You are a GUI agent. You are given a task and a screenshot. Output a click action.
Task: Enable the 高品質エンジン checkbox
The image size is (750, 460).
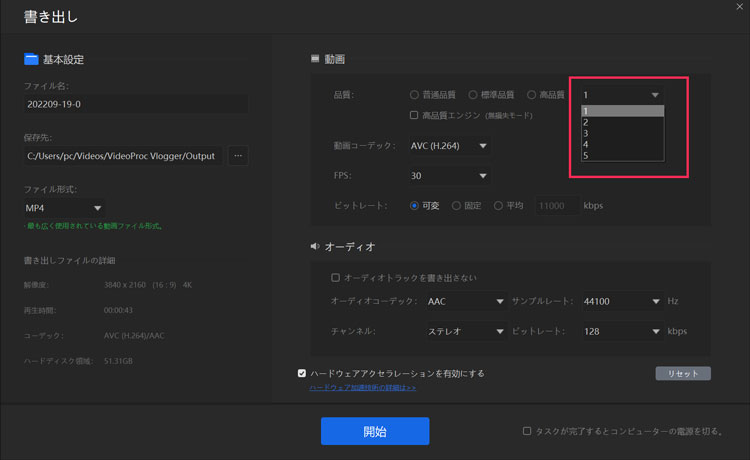click(x=414, y=115)
